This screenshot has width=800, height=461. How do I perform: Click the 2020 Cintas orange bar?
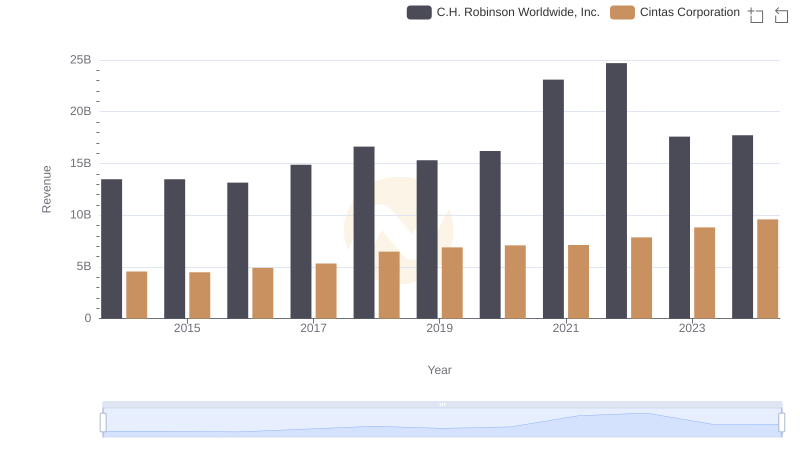515,282
